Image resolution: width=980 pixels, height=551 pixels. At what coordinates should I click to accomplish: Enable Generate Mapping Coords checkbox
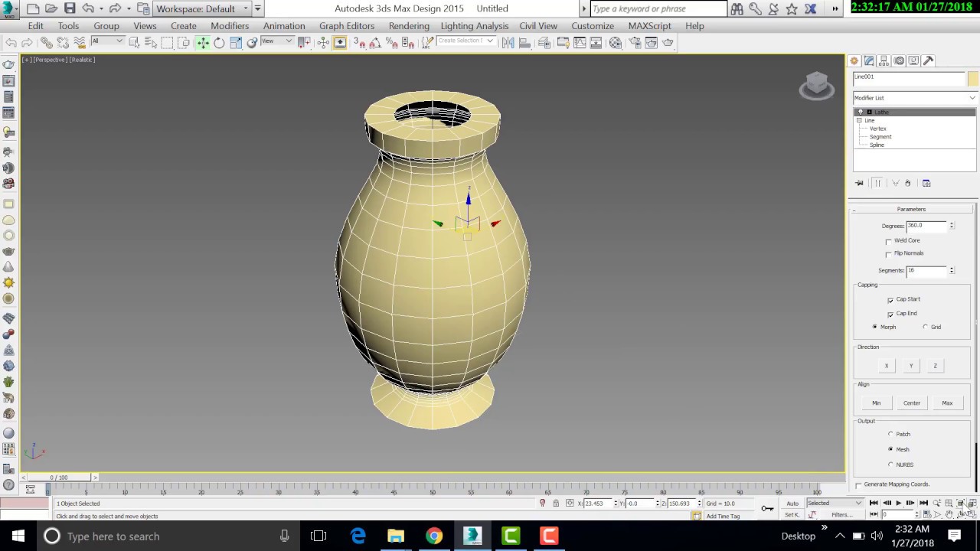pos(859,485)
